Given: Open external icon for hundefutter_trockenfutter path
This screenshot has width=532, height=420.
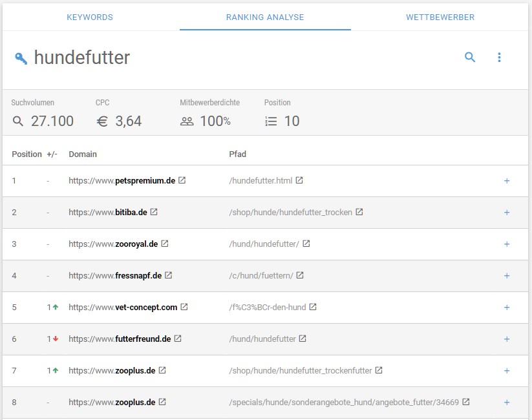Looking at the screenshot, I should (379, 370).
